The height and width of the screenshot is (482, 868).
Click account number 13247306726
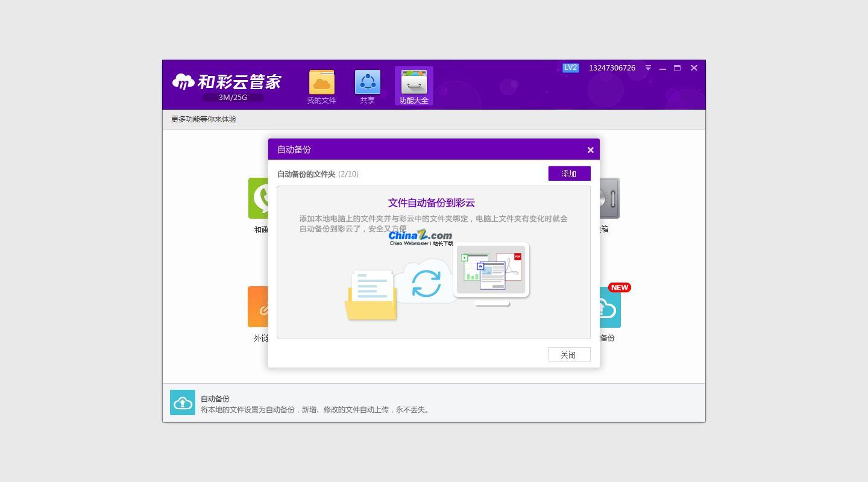pyautogui.click(x=612, y=67)
